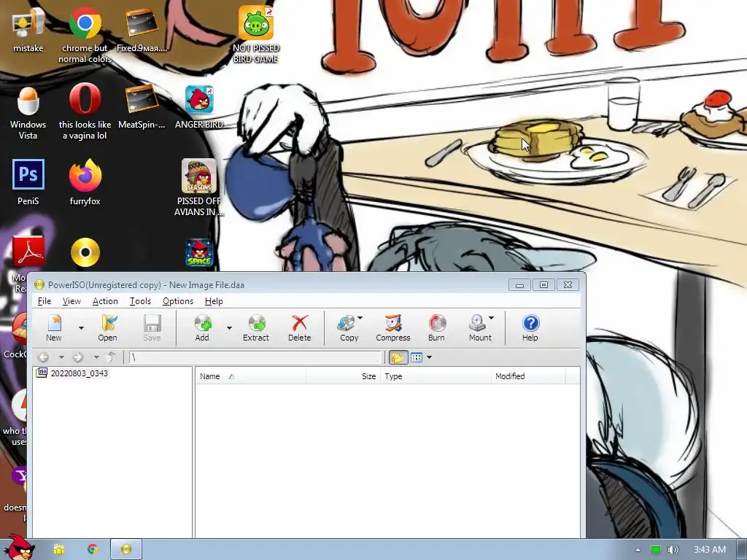747x560 pixels.
Task: Sort by the Name column header
Action: [251, 376]
